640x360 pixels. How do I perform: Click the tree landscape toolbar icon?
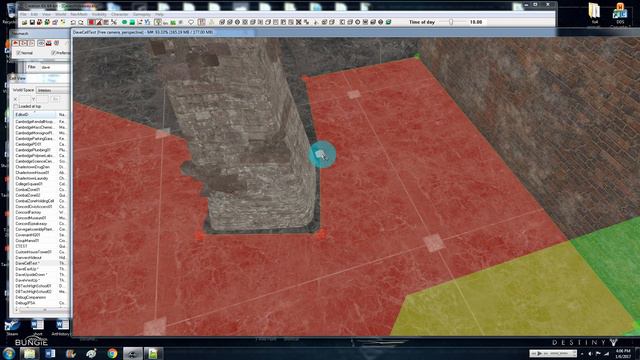pos(173,22)
